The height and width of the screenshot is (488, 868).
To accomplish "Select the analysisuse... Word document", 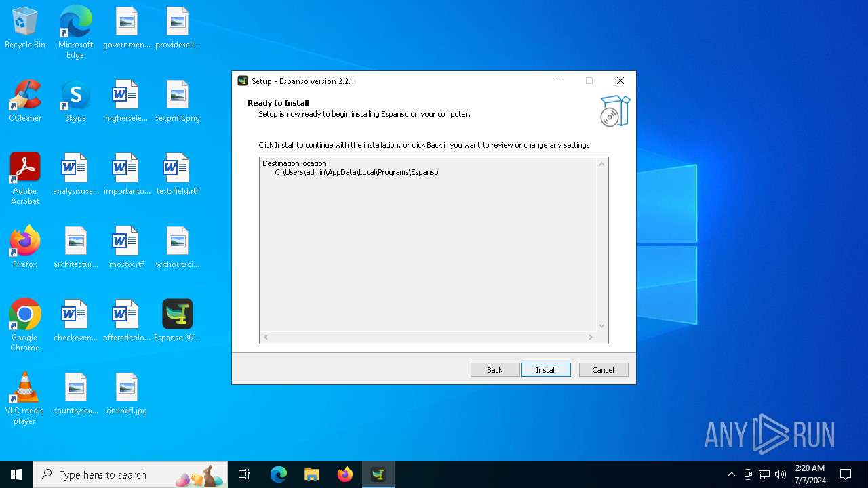I will pyautogui.click(x=75, y=175).
